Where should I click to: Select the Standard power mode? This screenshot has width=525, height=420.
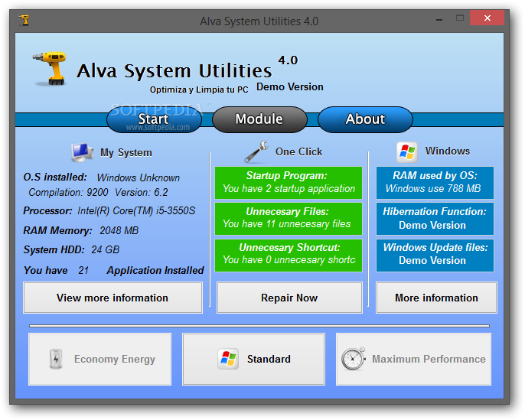coord(253,359)
